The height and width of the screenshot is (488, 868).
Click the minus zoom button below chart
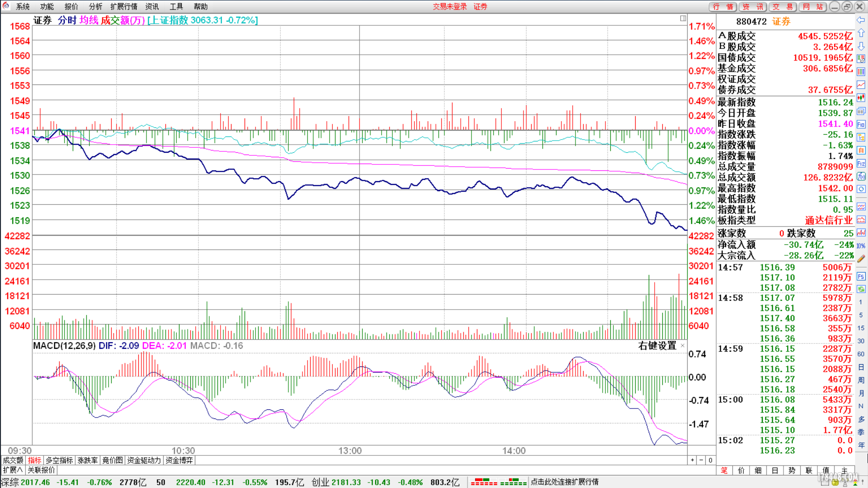701,460
